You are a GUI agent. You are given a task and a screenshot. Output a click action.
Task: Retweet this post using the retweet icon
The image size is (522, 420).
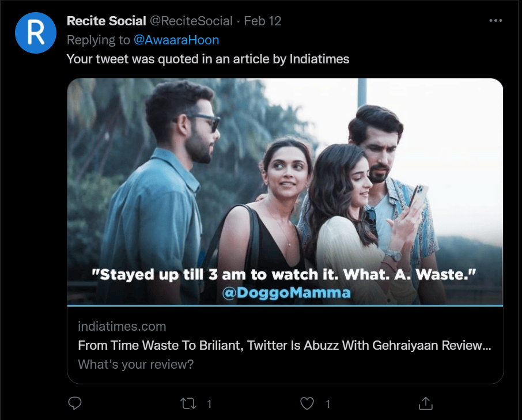[x=188, y=403]
